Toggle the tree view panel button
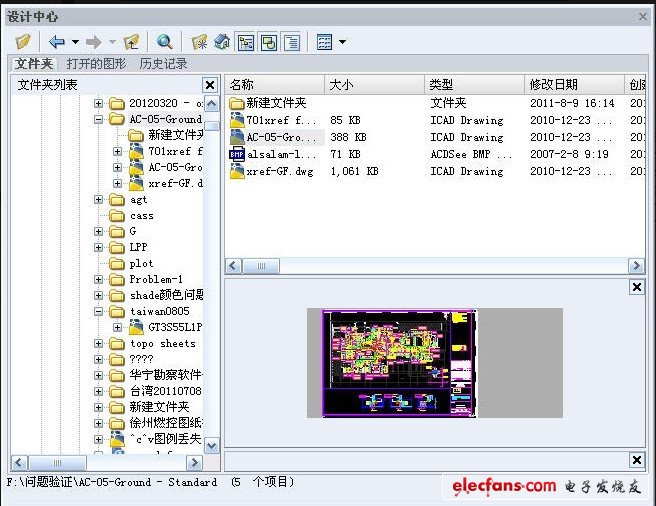 246,42
